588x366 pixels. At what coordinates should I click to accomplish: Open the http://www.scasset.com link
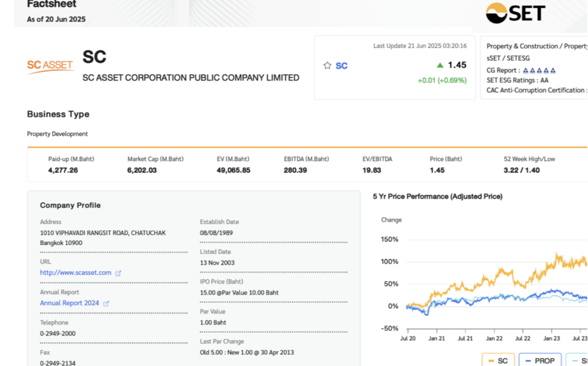tap(75, 273)
